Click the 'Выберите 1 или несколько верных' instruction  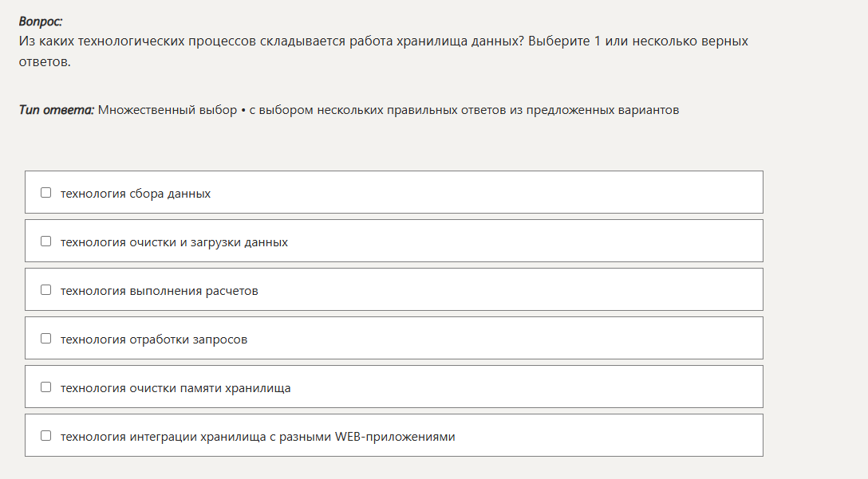[x=638, y=41]
